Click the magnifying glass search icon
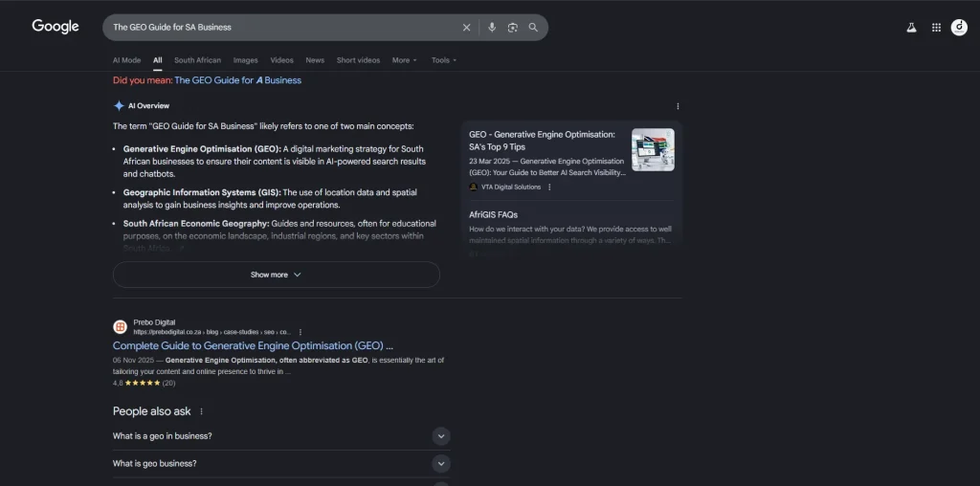 click(533, 28)
